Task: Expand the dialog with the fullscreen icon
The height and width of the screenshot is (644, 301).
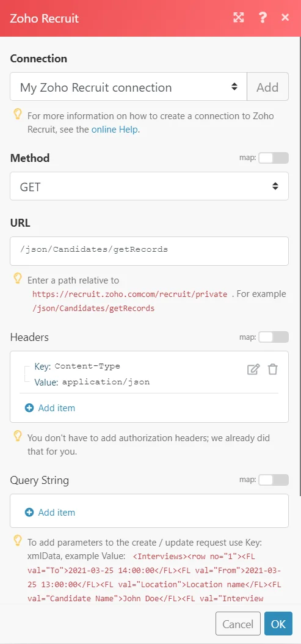Action: pos(239,17)
